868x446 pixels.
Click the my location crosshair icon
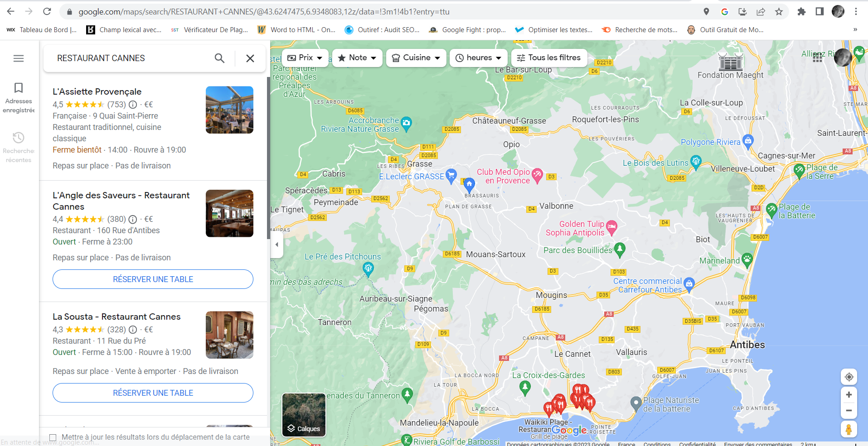849,376
